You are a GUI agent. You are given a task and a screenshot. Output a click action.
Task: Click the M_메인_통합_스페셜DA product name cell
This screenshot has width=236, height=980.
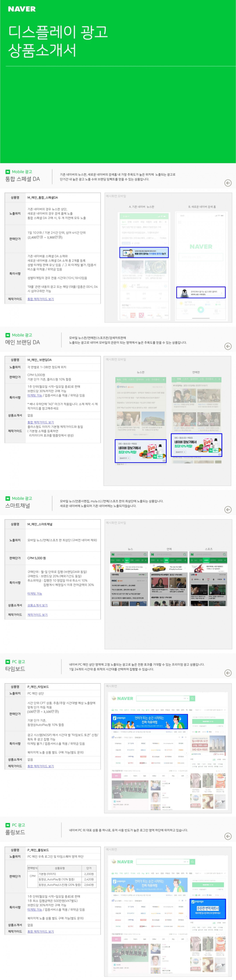pyautogui.click(x=63, y=198)
